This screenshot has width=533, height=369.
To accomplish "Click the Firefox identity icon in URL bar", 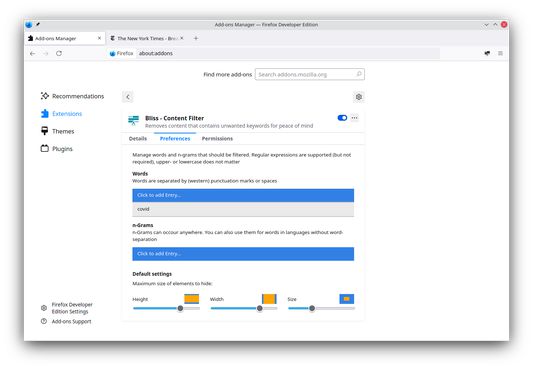I will (121, 53).
